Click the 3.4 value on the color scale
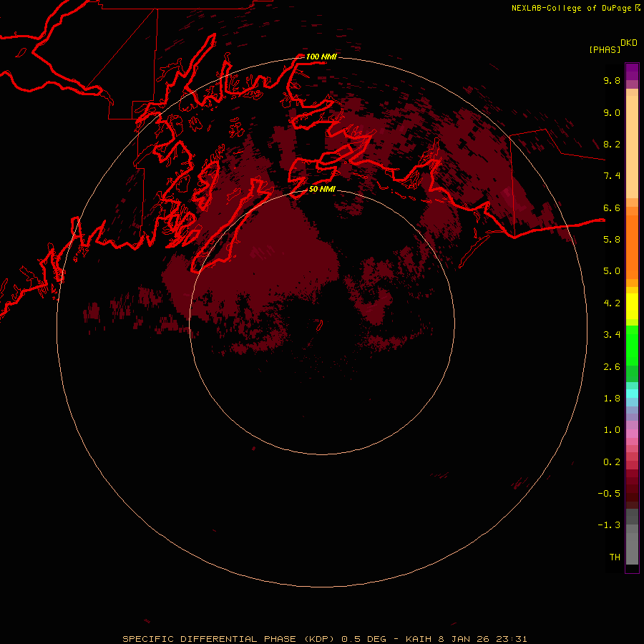Image resolution: width=644 pixels, height=644 pixels. [x=612, y=335]
